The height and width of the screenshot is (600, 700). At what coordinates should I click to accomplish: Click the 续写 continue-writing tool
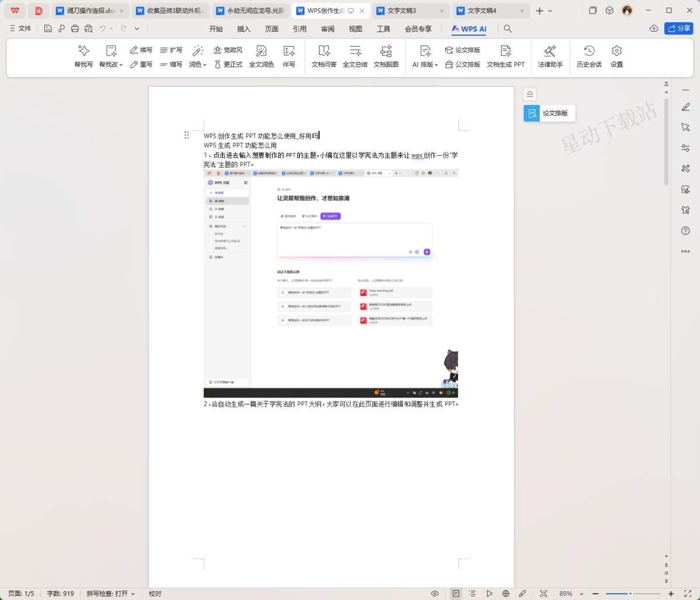pyautogui.click(x=141, y=50)
